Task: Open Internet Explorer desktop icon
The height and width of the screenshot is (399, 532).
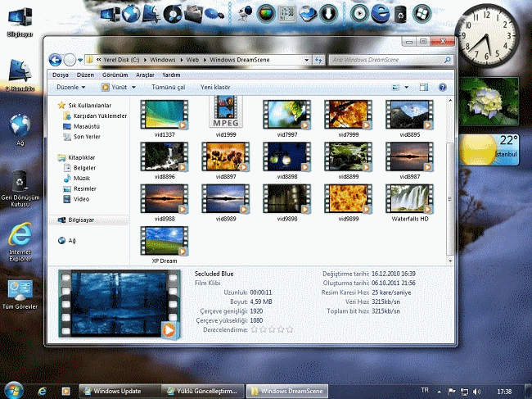Action: [20, 242]
